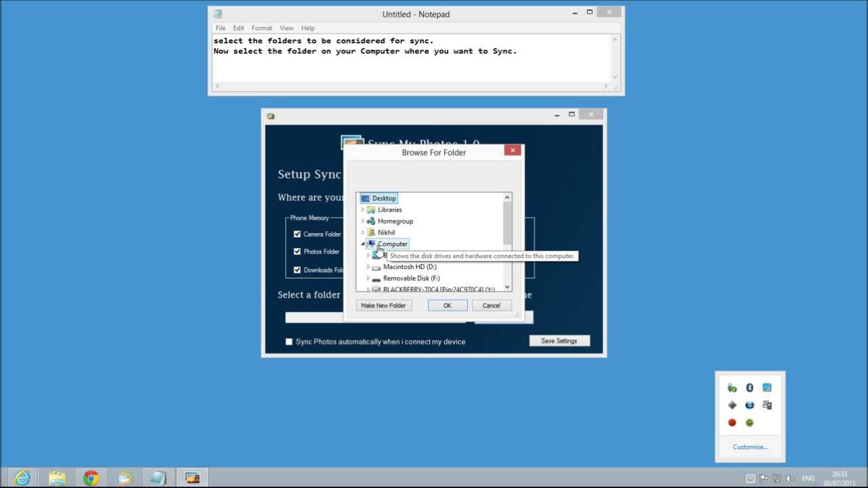This screenshot has width=868, height=488.
Task: Close the Browse For Folder dialog
Action: [513, 150]
